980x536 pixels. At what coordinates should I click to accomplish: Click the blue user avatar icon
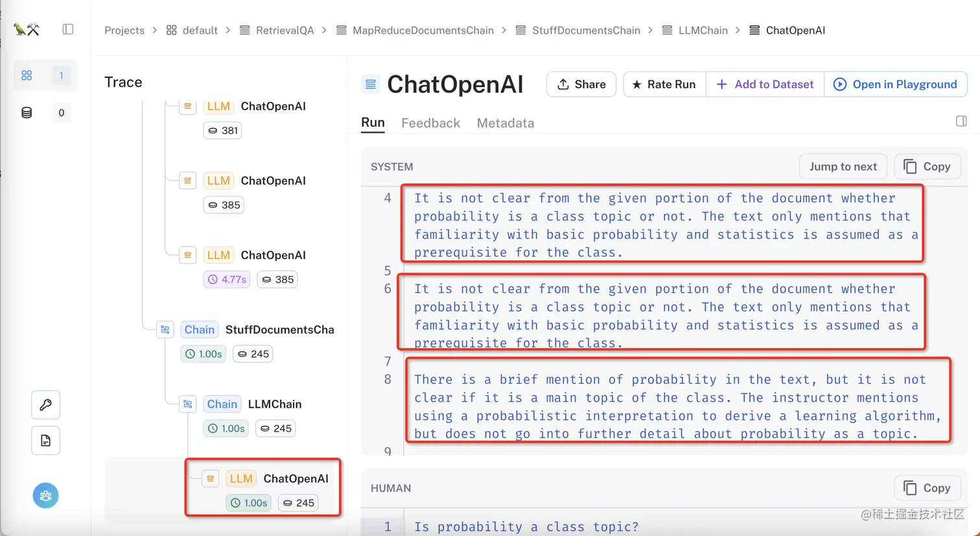45,496
